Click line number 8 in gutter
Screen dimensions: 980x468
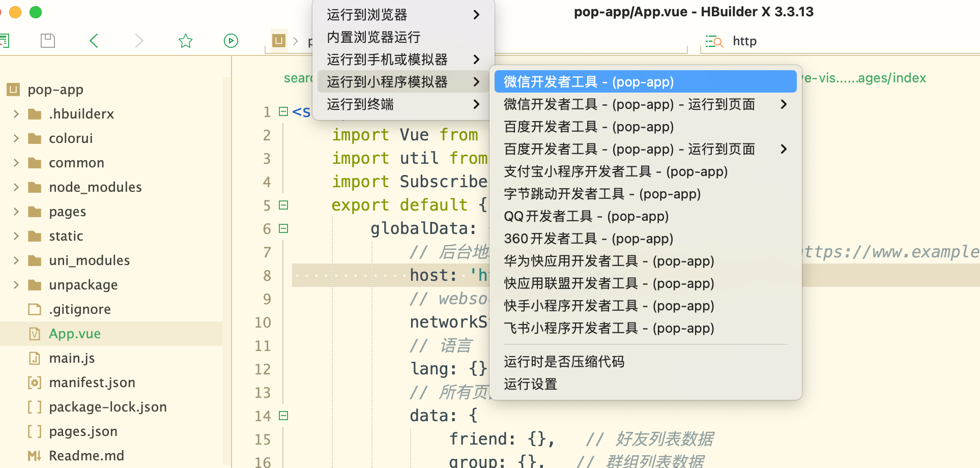(x=267, y=276)
